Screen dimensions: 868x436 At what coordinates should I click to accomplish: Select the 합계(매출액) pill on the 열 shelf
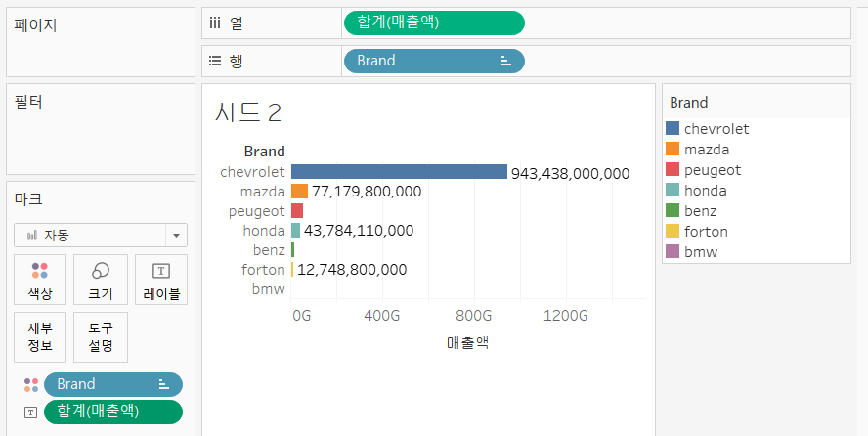point(434,22)
